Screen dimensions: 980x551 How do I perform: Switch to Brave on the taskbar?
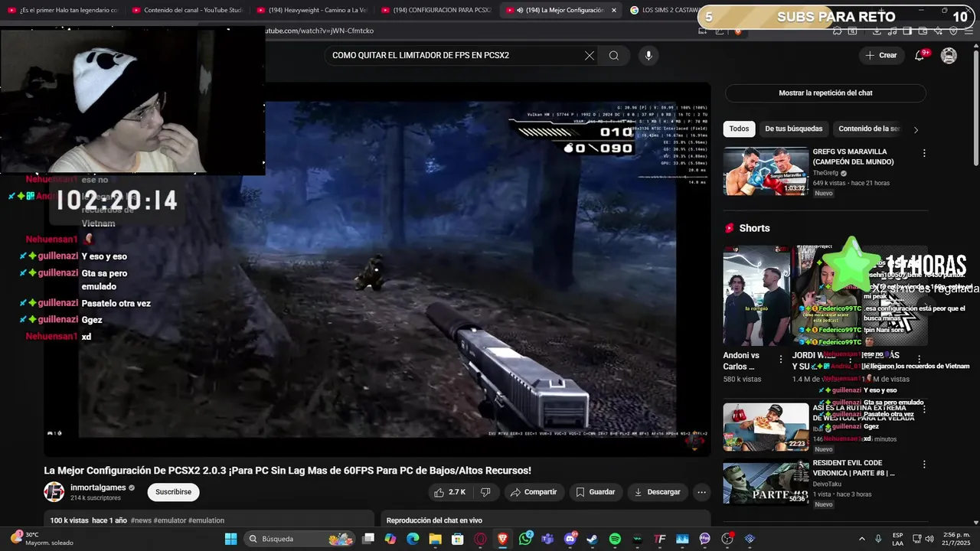point(503,539)
